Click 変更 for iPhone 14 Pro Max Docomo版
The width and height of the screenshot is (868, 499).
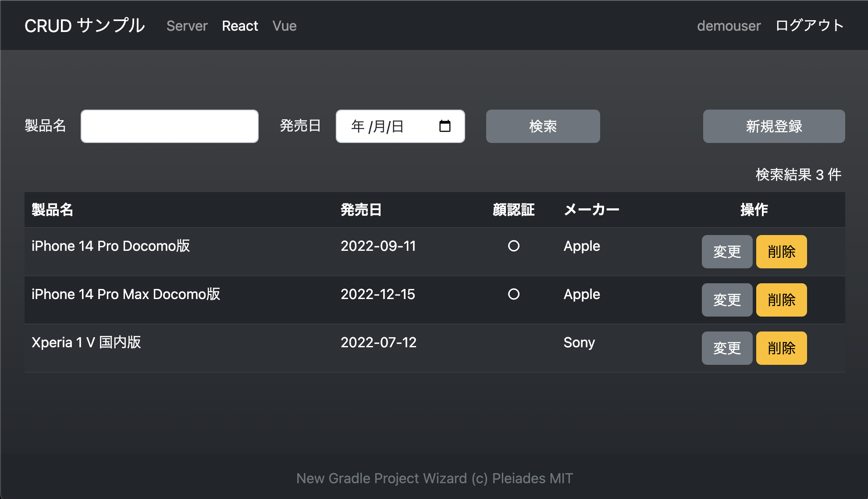727,300
